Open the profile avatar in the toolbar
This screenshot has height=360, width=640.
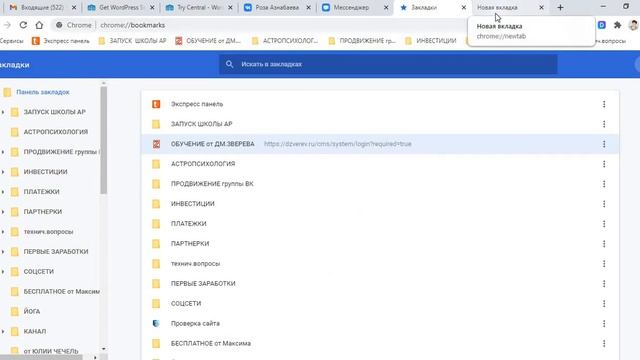633,25
